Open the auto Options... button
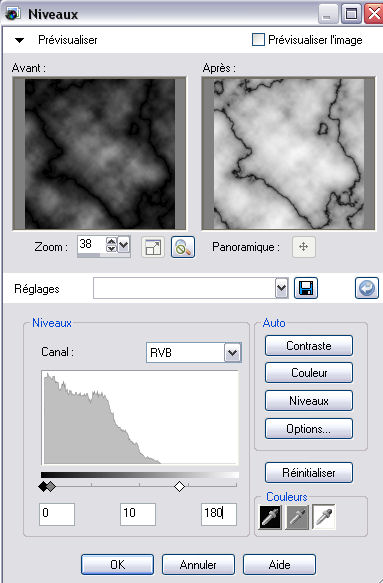 (309, 429)
